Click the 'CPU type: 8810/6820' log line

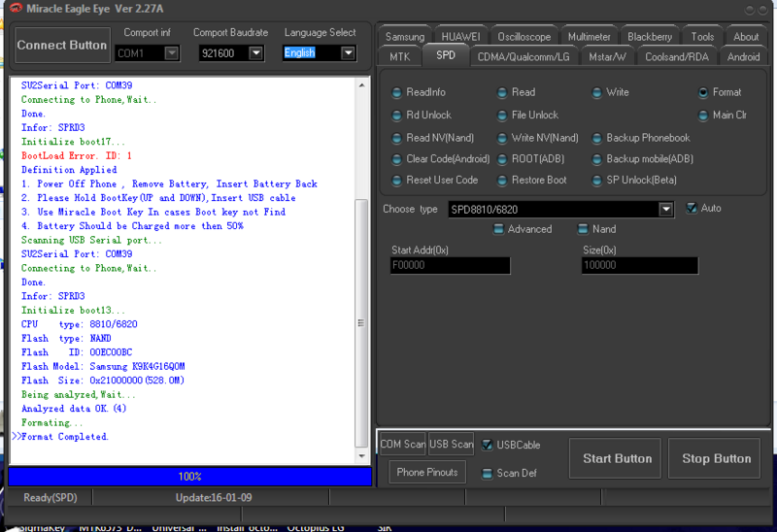(x=80, y=324)
